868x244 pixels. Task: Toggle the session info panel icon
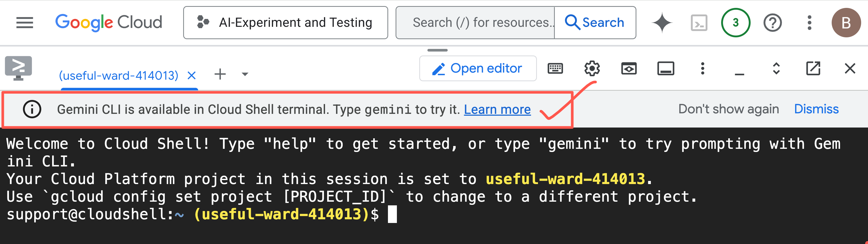coord(666,68)
